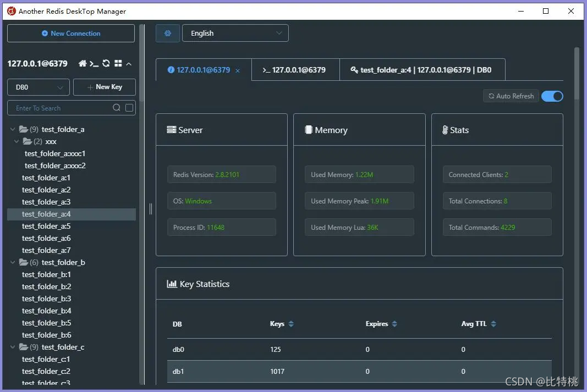The height and width of the screenshot is (392, 587).
Task: Click the Connected Clients value
Action: (x=507, y=175)
